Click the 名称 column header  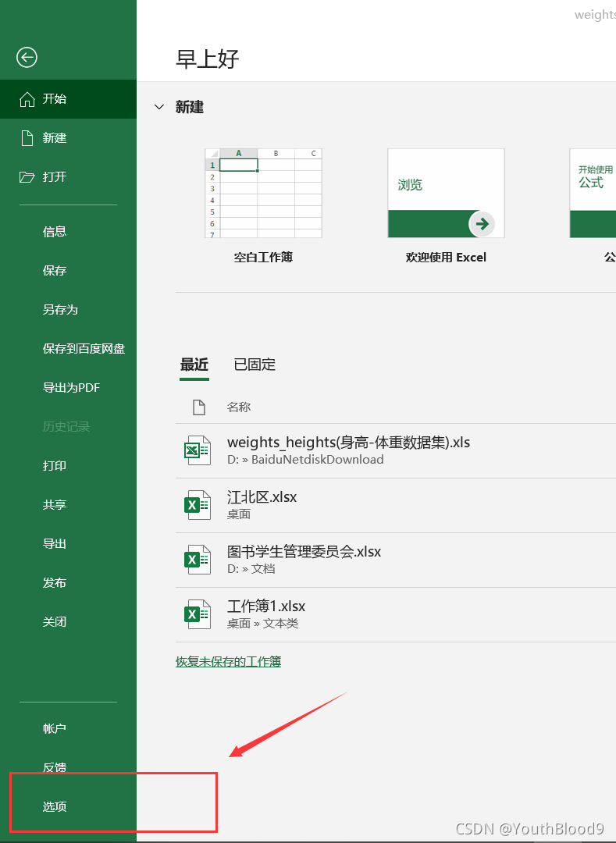click(x=239, y=407)
